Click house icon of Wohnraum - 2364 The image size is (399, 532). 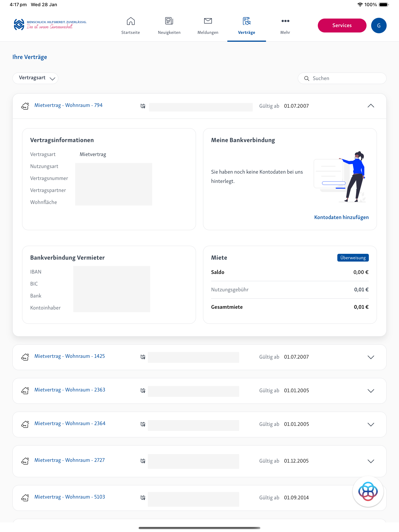click(x=25, y=424)
